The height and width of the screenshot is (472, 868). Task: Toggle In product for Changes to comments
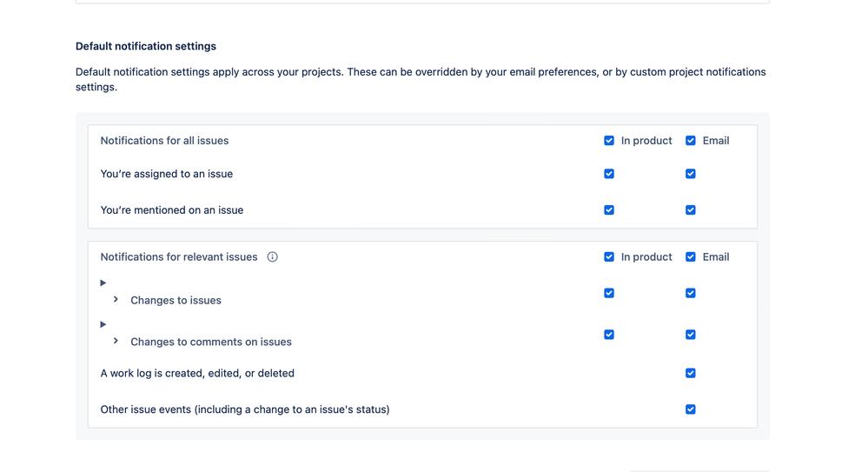pos(609,335)
